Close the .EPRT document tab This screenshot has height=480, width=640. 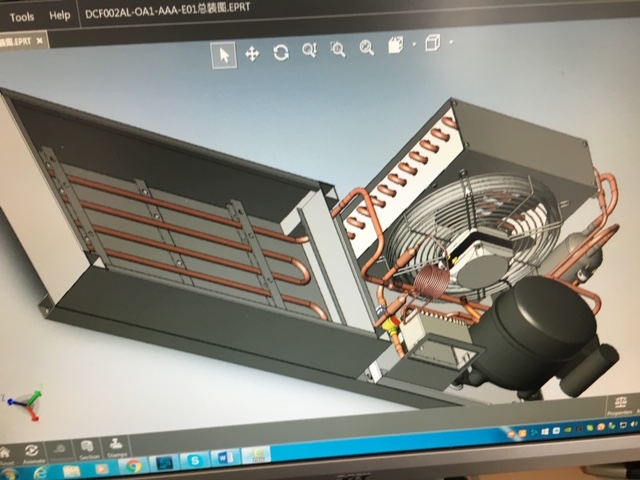point(39,41)
